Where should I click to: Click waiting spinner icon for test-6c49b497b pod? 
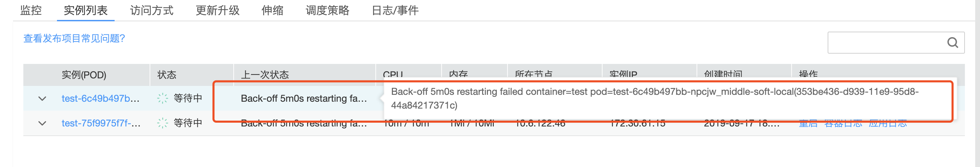tap(162, 98)
